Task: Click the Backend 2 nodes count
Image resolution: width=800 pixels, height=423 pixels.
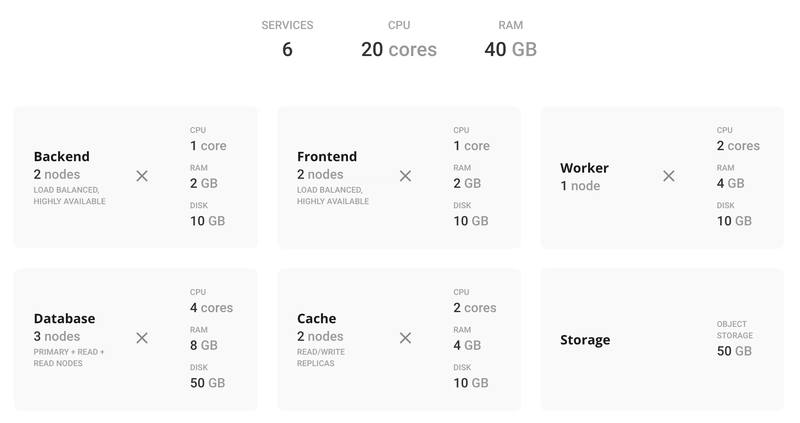Action: [56, 174]
